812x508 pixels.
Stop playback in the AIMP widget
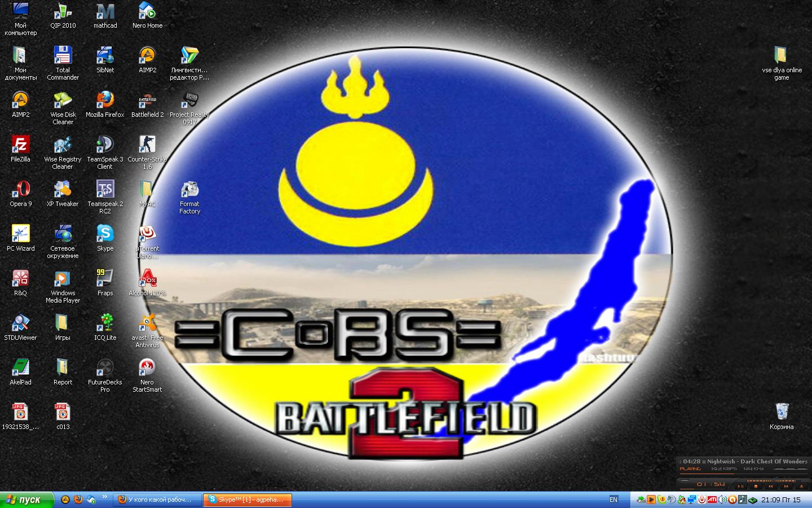756,486
